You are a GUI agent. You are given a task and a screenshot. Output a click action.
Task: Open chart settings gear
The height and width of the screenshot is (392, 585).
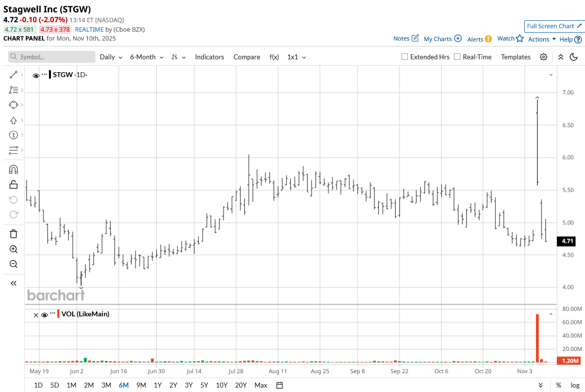pos(543,57)
